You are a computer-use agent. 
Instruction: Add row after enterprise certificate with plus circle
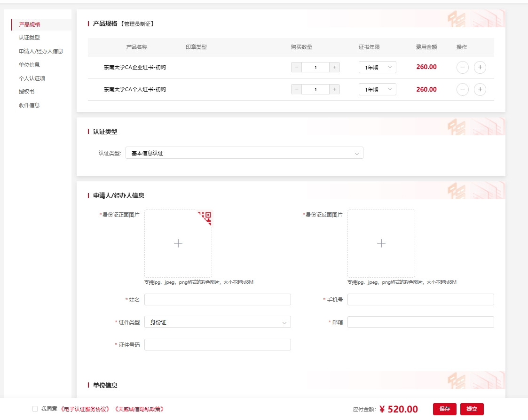480,67
